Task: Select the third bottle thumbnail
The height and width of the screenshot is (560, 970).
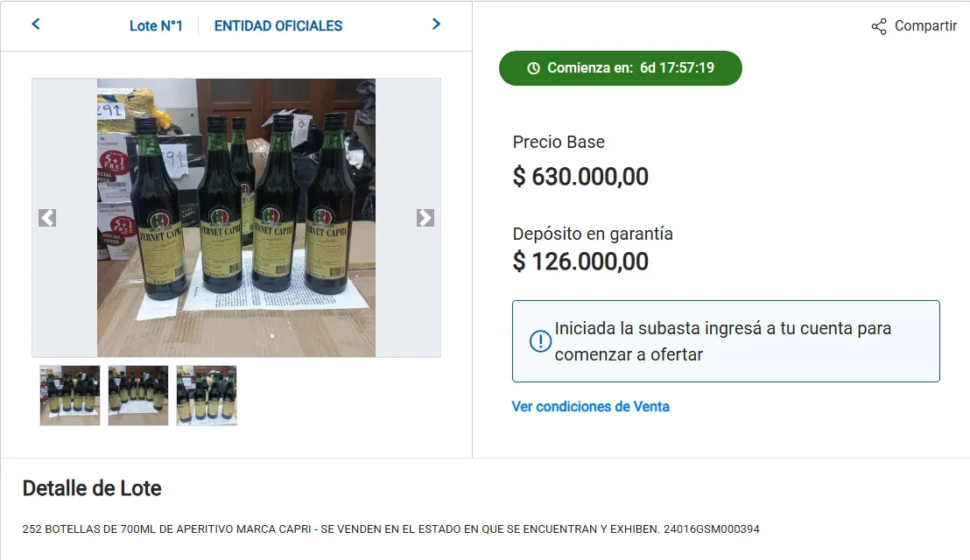Action: [206, 395]
